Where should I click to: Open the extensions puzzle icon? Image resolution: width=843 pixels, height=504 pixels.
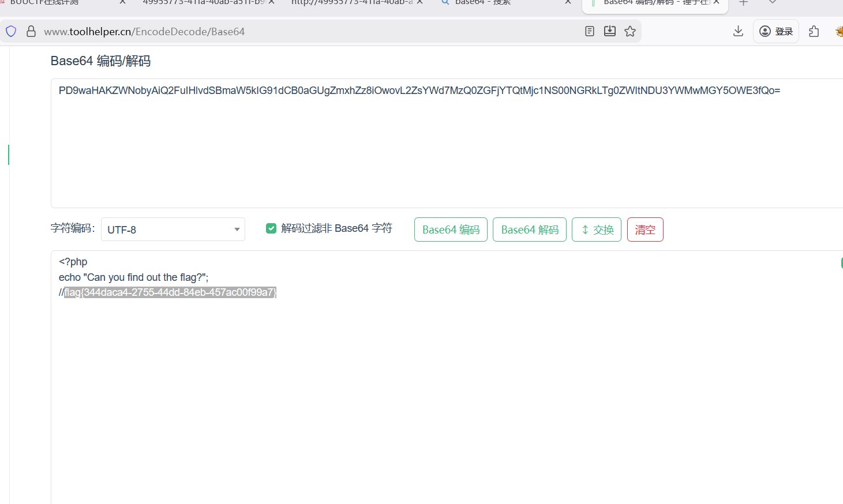(814, 31)
